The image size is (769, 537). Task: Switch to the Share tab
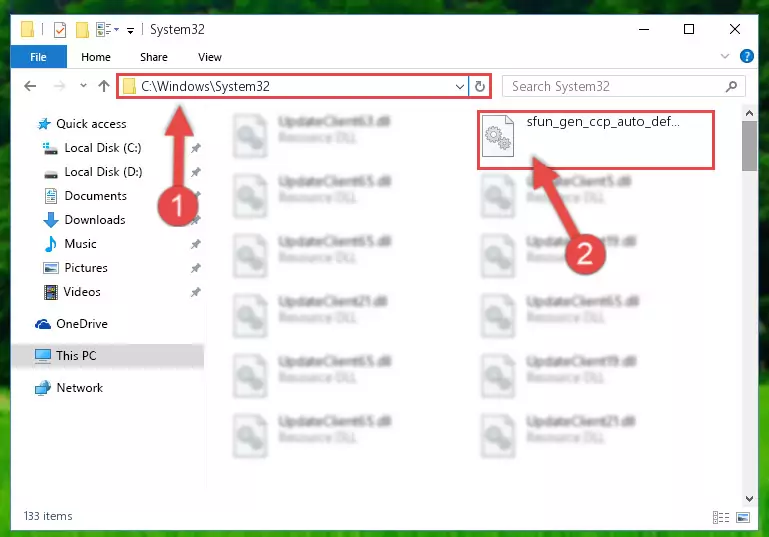[154, 57]
